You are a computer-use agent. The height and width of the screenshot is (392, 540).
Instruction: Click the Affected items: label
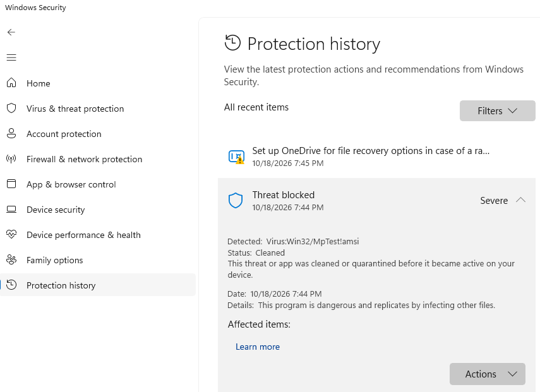tap(259, 324)
